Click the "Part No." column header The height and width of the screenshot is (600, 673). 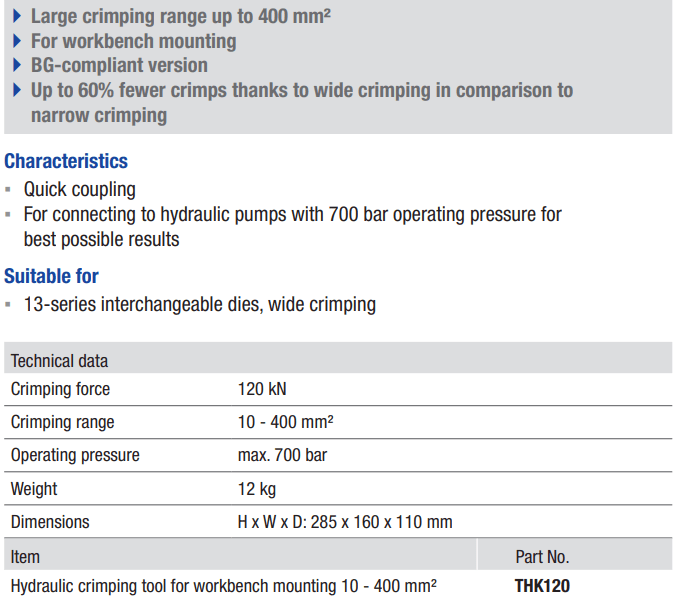tap(542, 557)
